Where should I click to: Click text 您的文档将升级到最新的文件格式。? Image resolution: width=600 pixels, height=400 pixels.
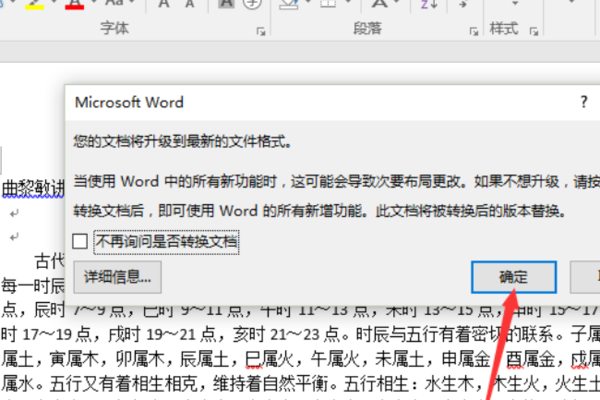point(183,142)
